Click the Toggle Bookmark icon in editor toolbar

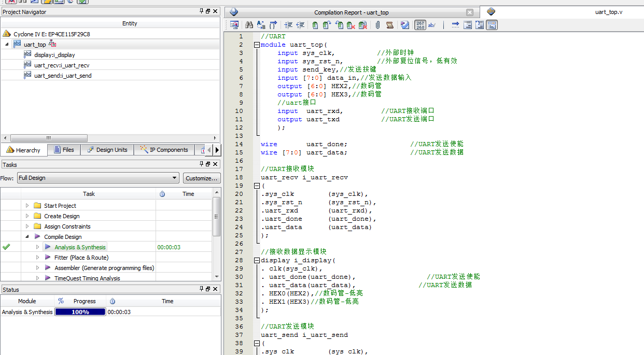[x=315, y=25]
